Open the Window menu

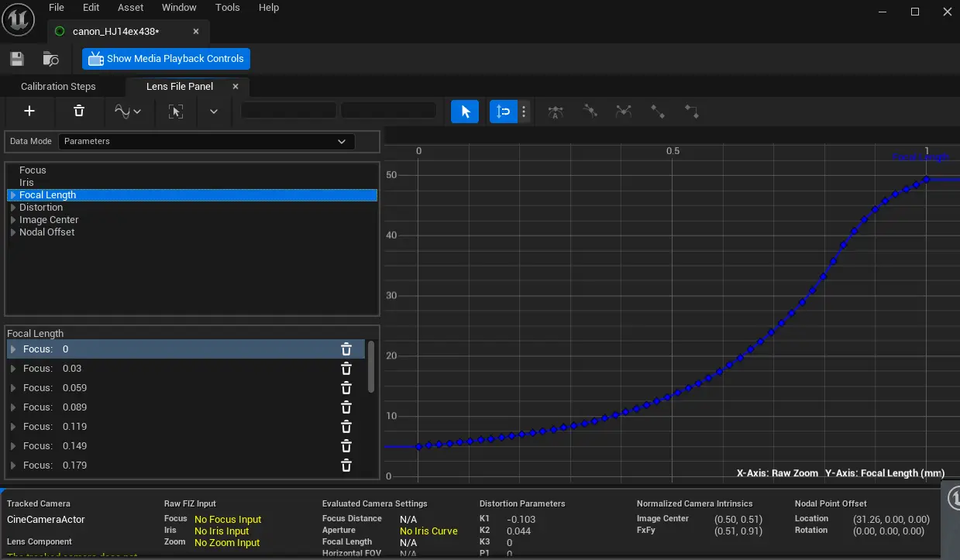coord(179,8)
